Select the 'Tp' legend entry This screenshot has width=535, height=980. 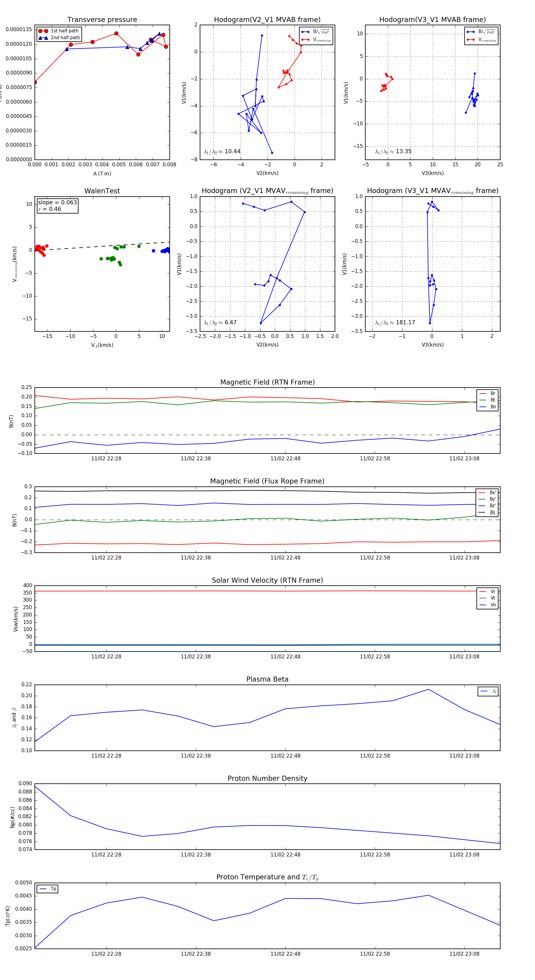point(48,889)
